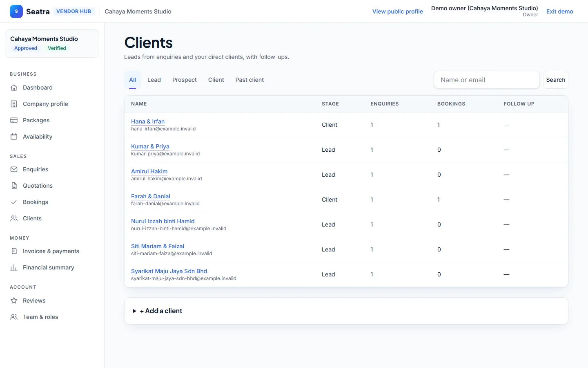The height and width of the screenshot is (368, 588).
Task: Switch to the Lead tab
Action: coord(154,80)
